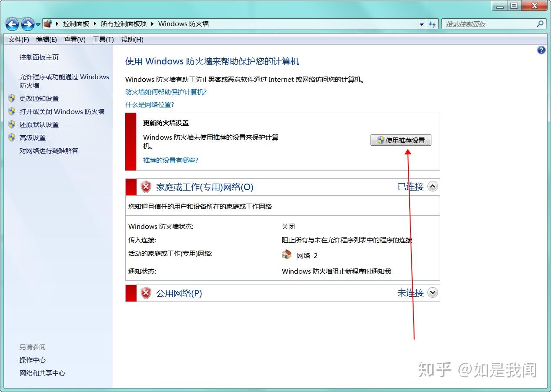The height and width of the screenshot is (392, 551).
Task: Open 网络和共享中心 under 另请参阅
Action: click(x=43, y=373)
